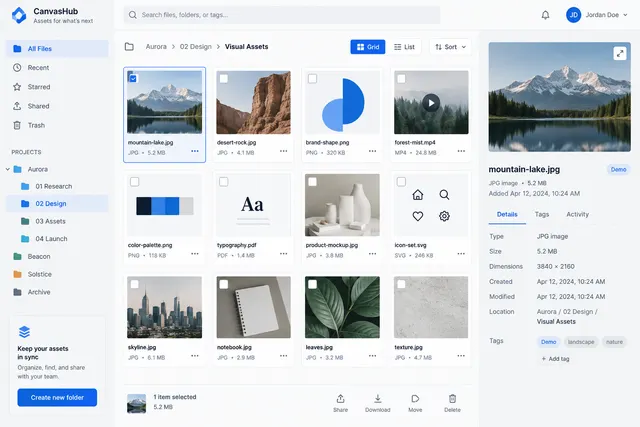Open the notifications bell
This screenshot has width=640, height=427.
tap(545, 15)
